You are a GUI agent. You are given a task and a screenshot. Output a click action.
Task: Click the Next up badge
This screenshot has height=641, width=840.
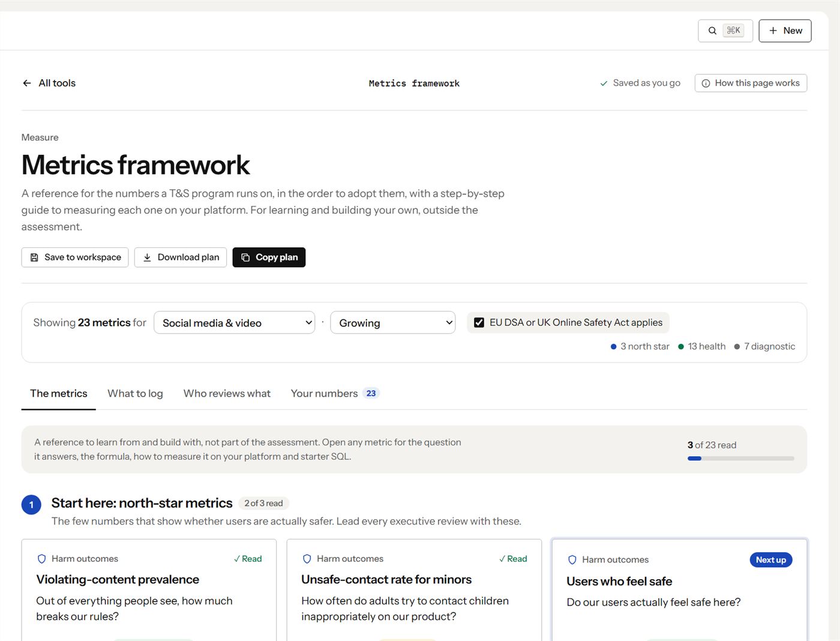(x=771, y=560)
